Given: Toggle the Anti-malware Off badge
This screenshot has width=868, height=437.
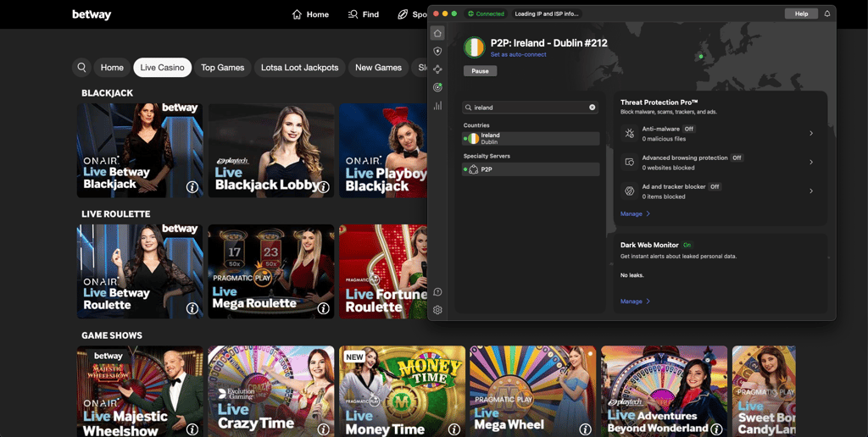Looking at the screenshot, I should point(688,129).
